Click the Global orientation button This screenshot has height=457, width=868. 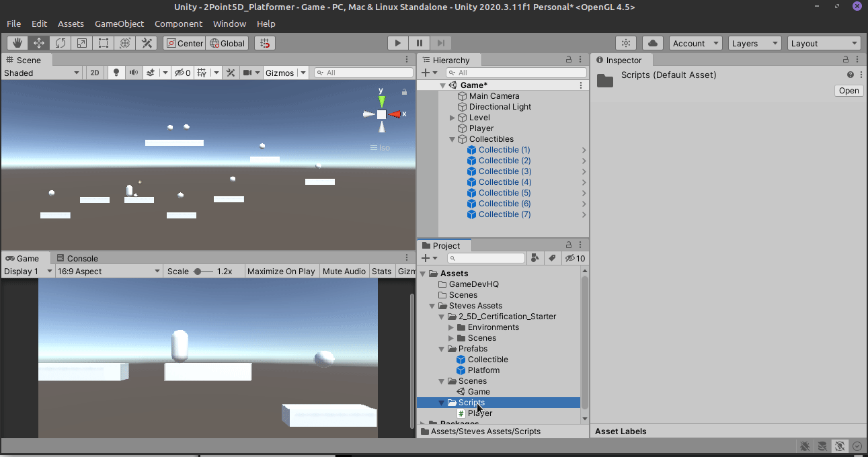pyautogui.click(x=227, y=42)
